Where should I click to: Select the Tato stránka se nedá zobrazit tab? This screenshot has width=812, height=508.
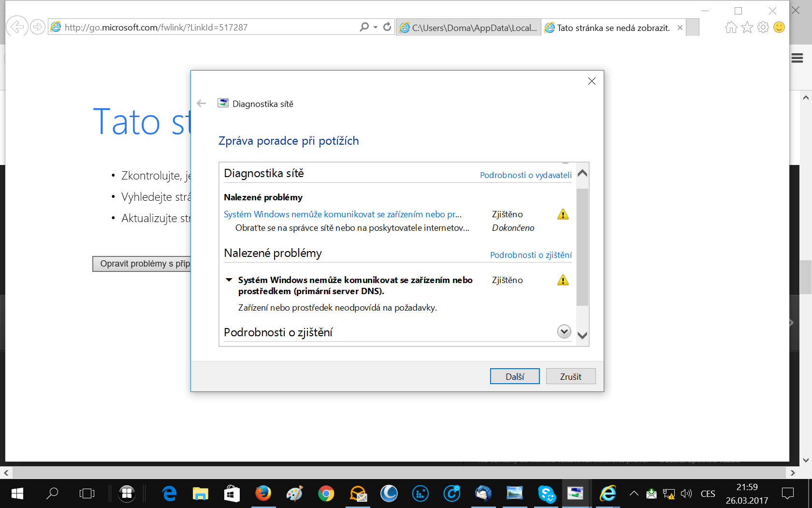pos(613,28)
